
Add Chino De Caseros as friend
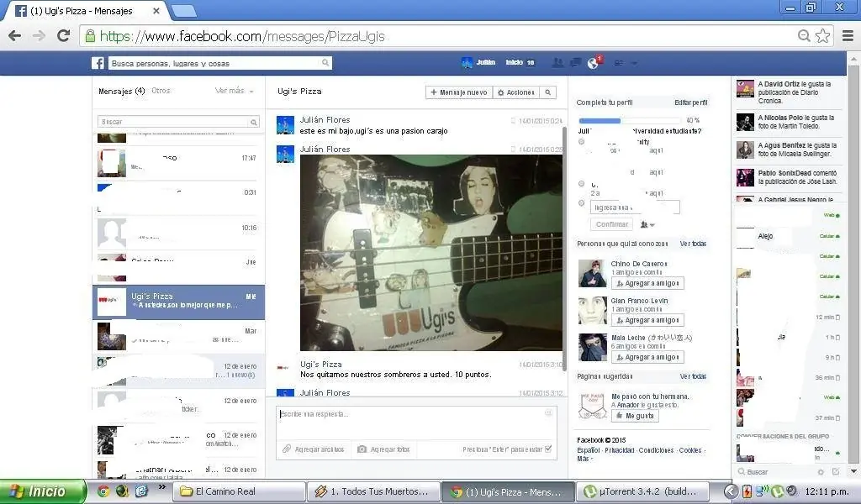(647, 284)
